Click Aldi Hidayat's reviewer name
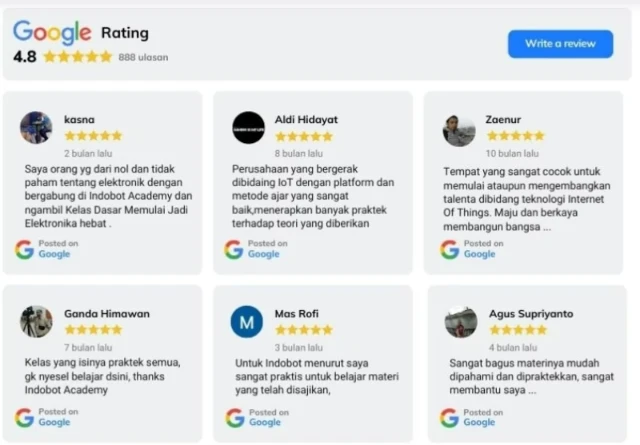The height and width of the screenshot is (445, 640). pos(306,119)
